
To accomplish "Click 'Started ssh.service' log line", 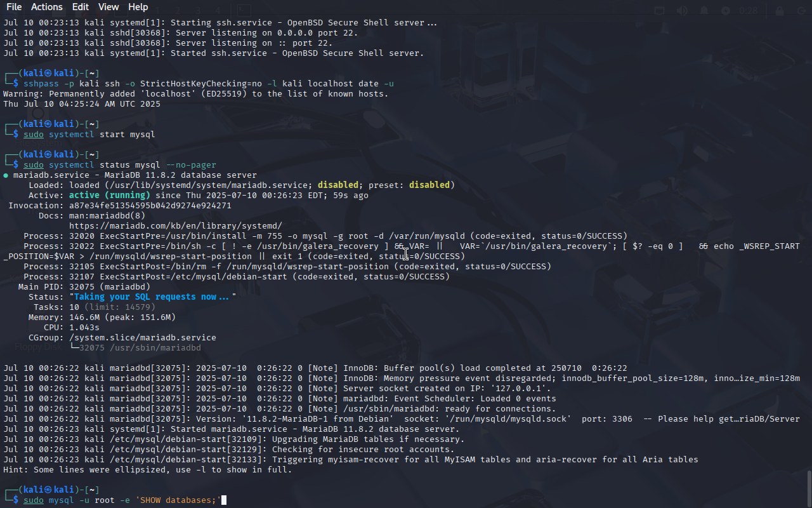I will click(x=214, y=53).
